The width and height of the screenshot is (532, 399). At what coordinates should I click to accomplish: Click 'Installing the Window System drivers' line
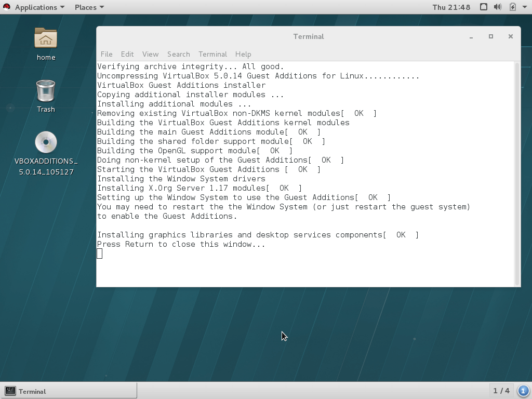point(181,179)
